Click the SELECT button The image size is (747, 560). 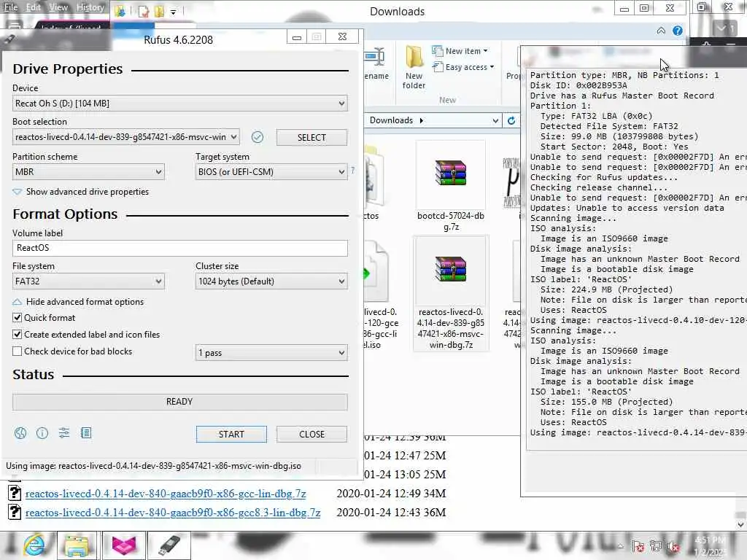pyautogui.click(x=311, y=138)
